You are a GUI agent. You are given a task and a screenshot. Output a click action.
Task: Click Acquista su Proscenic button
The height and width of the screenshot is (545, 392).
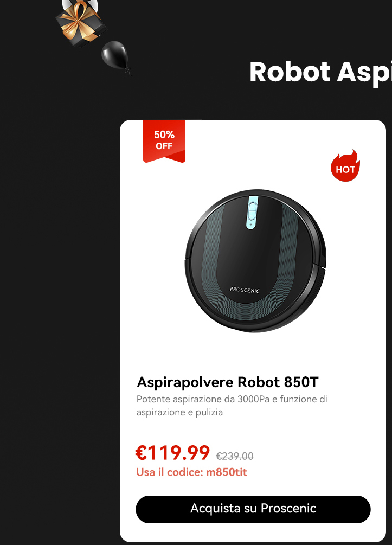(x=253, y=509)
